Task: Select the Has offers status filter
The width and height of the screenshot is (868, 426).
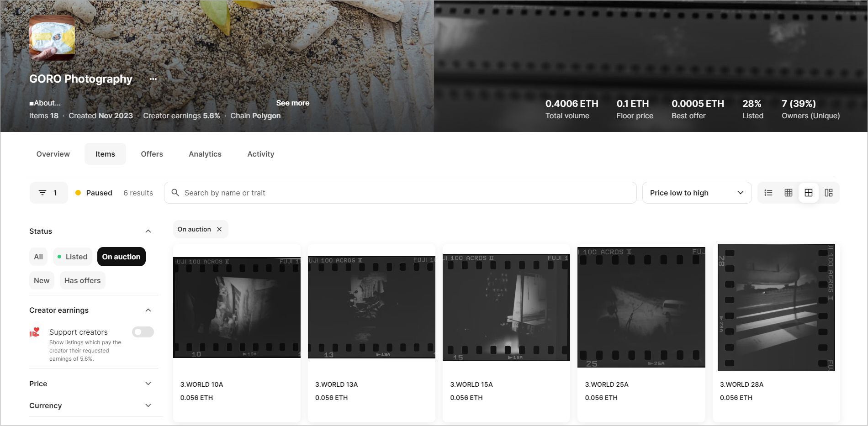Action: coord(83,280)
